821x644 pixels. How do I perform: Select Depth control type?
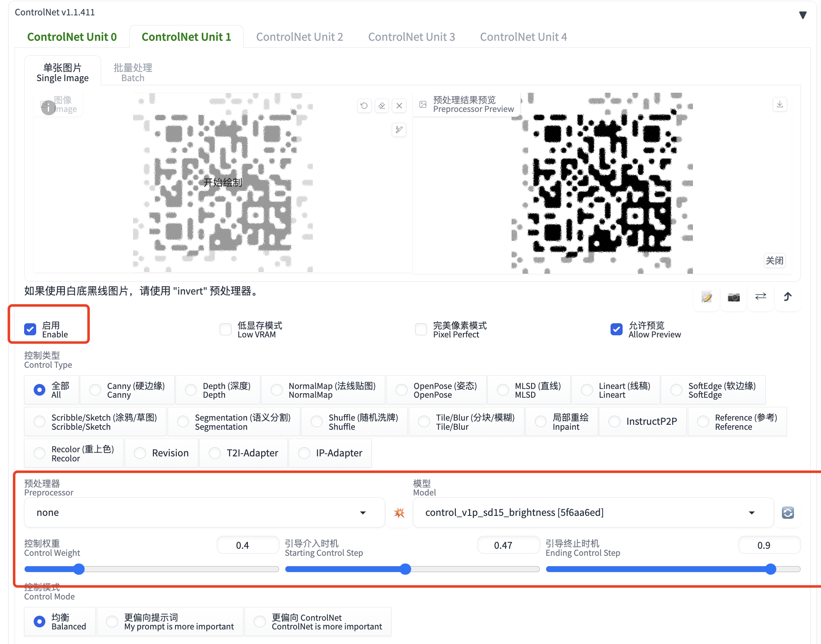pyautogui.click(x=218, y=390)
